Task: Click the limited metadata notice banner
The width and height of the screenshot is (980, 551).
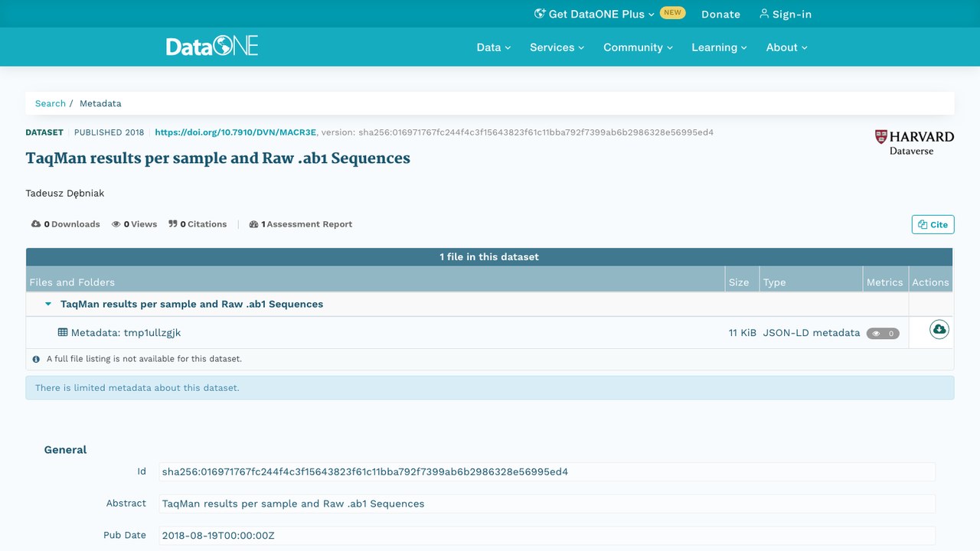Action: click(x=490, y=388)
